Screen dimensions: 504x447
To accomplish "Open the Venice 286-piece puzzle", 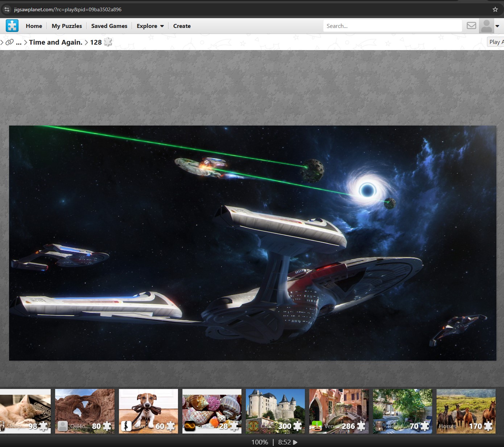I will click(339, 411).
